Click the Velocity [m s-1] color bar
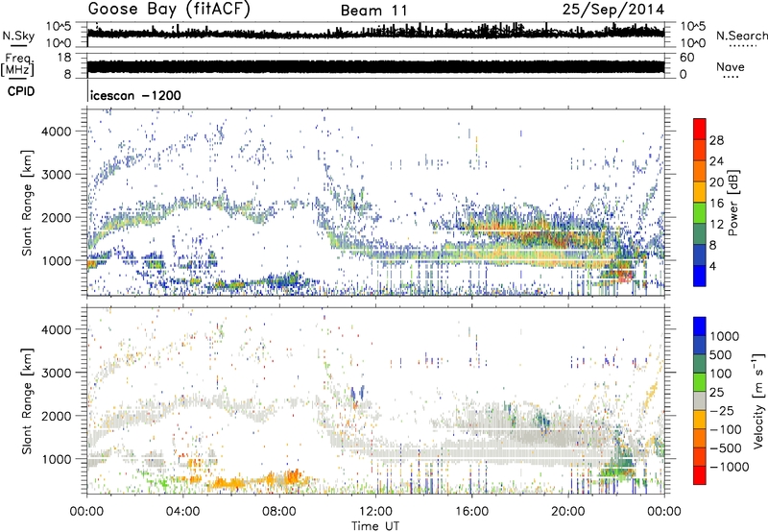Screen dimensions: 768x532 pos(700,400)
